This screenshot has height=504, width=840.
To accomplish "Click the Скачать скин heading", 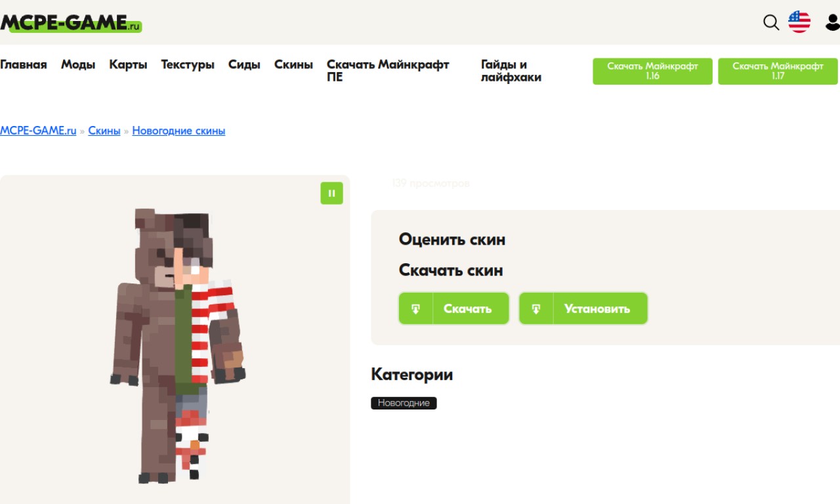I will 451,270.
